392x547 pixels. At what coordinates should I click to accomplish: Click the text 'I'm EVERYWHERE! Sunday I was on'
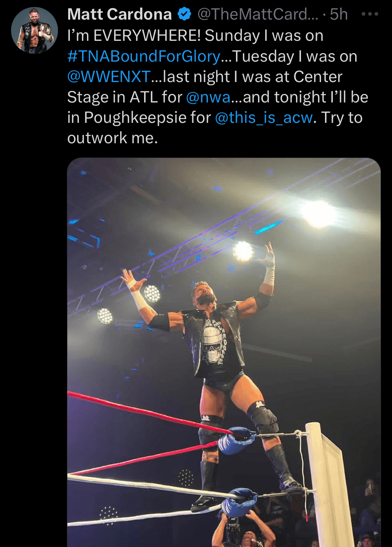195,36
